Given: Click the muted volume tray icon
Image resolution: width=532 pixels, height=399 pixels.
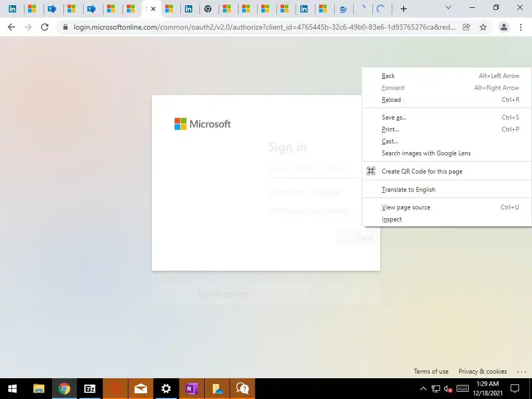Looking at the screenshot, I should [x=448, y=389].
